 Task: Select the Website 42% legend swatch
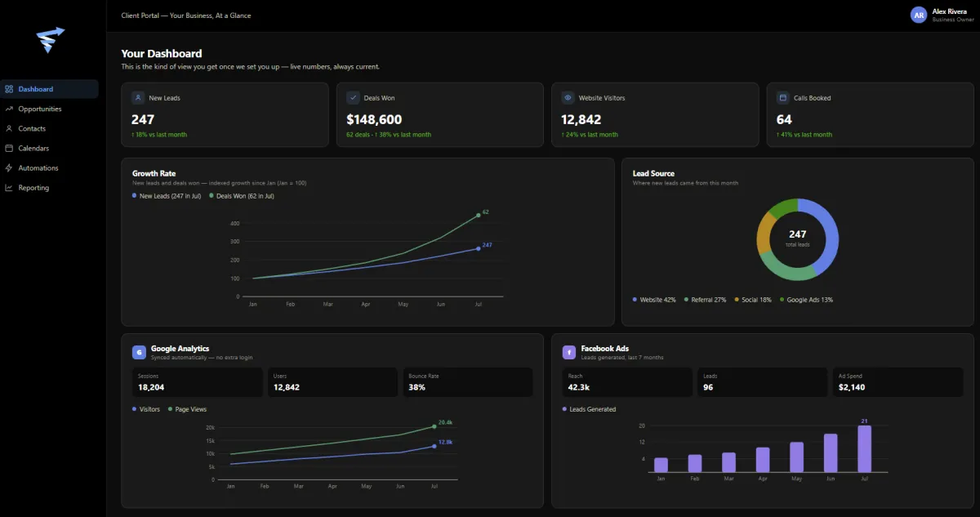click(635, 300)
